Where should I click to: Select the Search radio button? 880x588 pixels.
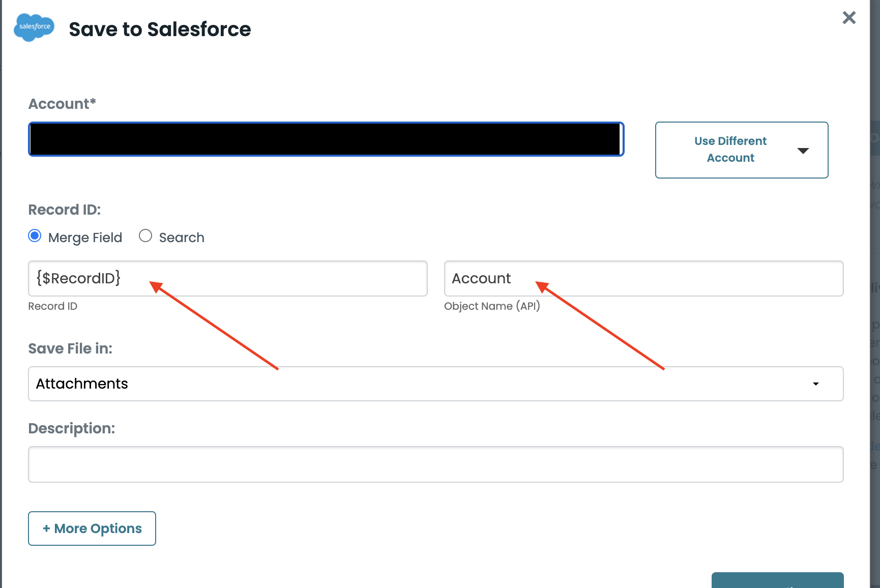(x=145, y=236)
